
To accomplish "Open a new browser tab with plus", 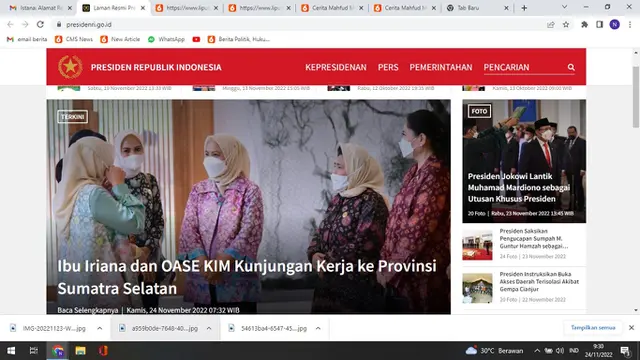I will point(524,8).
